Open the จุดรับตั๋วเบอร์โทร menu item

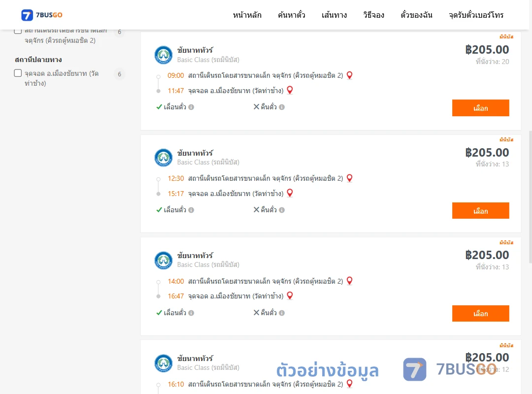click(x=476, y=15)
